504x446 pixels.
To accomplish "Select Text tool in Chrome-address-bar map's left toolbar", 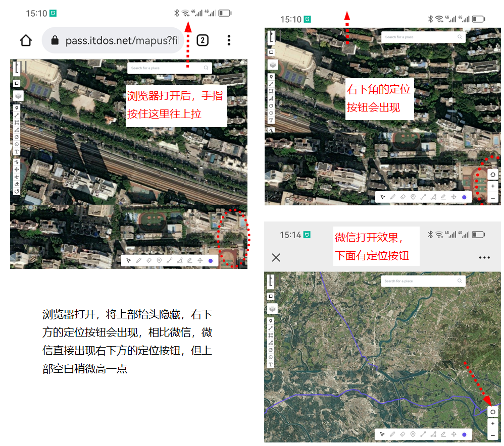I will [x=17, y=151].
